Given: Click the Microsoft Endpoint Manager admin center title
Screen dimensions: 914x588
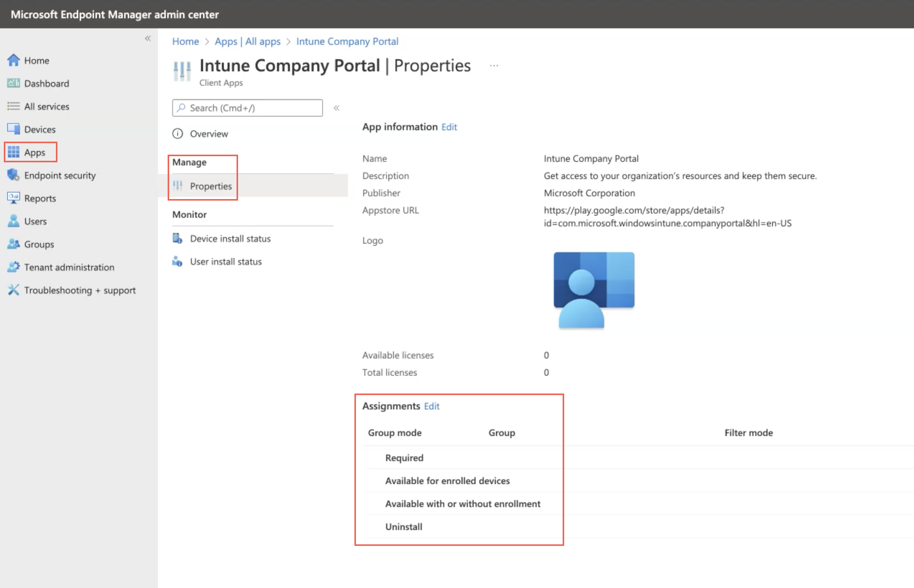Looking at the screenshot, I should point(115,15).
